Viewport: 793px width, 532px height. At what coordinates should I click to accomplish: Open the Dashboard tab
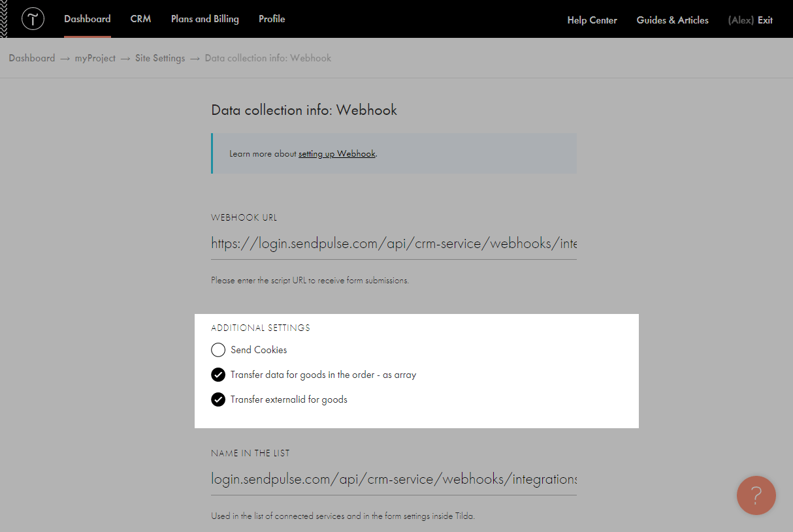87,19
